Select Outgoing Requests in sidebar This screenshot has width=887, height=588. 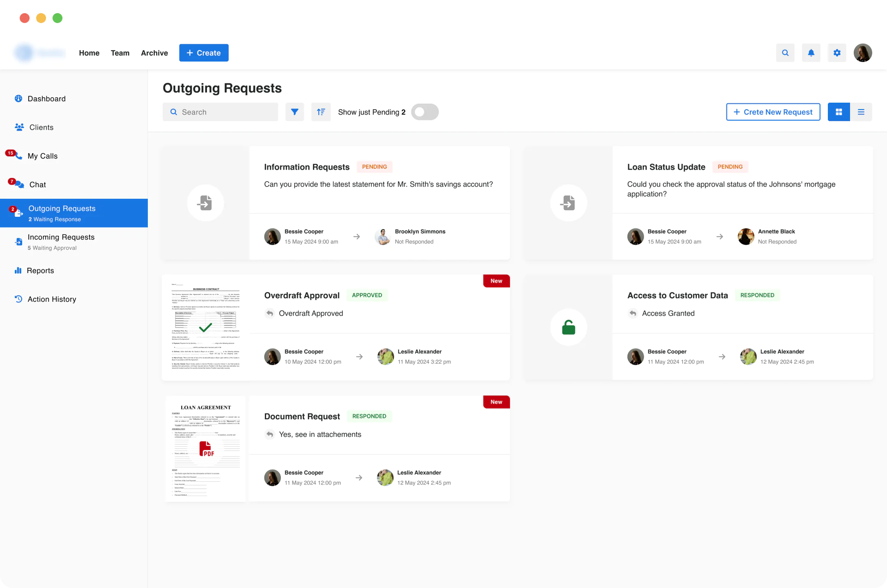[x=74, y=213]
